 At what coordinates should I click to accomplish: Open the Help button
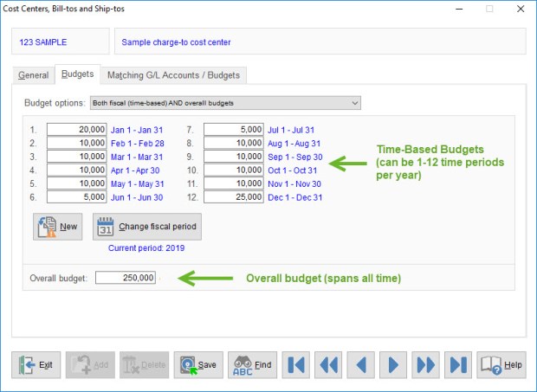(501, 364)
